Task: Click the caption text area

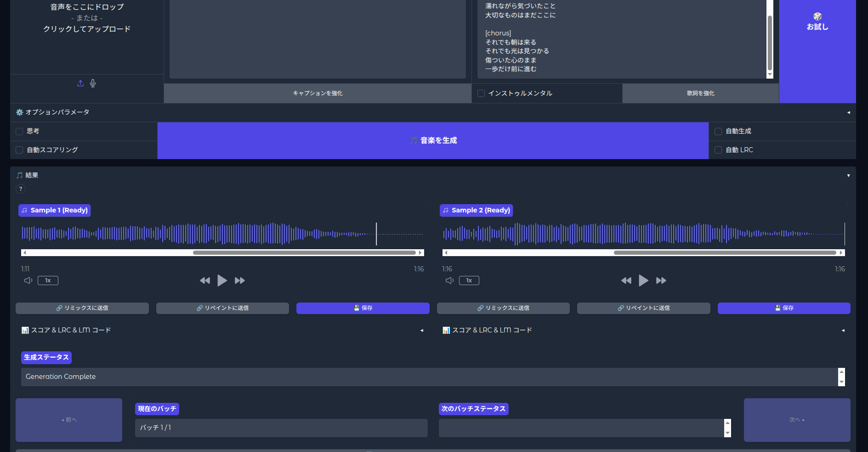Action: pyautogui.click(x=318, y=39)
